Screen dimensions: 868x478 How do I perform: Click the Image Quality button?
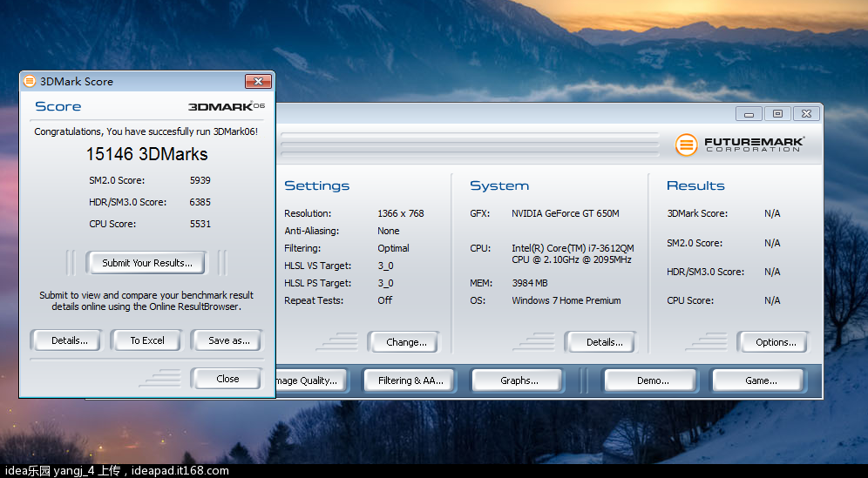[x=310, y=380]
